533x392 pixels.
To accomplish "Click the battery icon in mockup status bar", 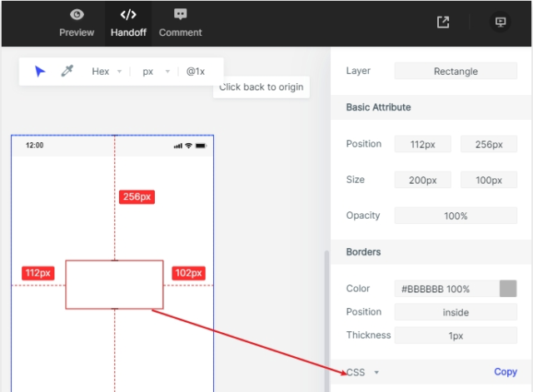I will [x=201, y=146].
